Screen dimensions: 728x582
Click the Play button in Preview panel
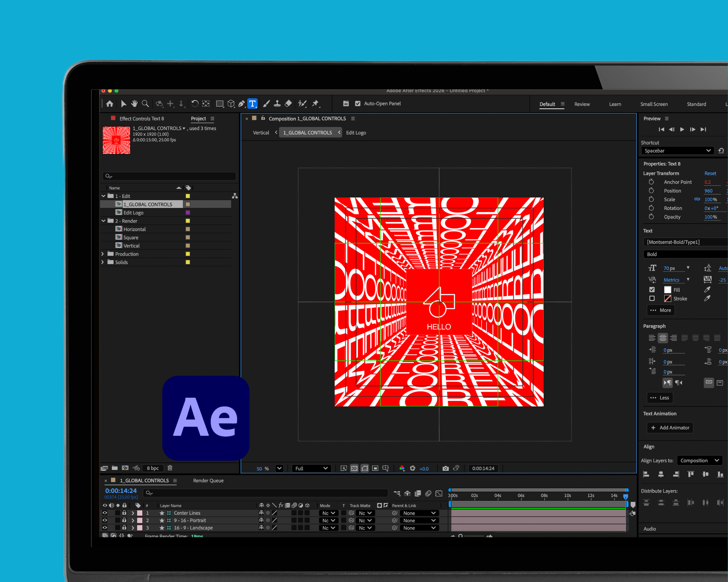pos(682,129)
